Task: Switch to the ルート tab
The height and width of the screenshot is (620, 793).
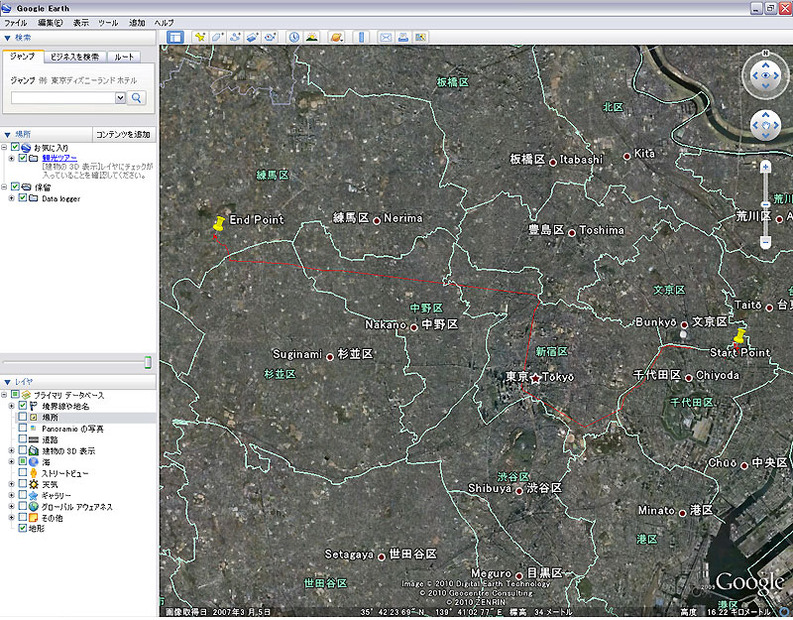Action: [x=124, y=57]
